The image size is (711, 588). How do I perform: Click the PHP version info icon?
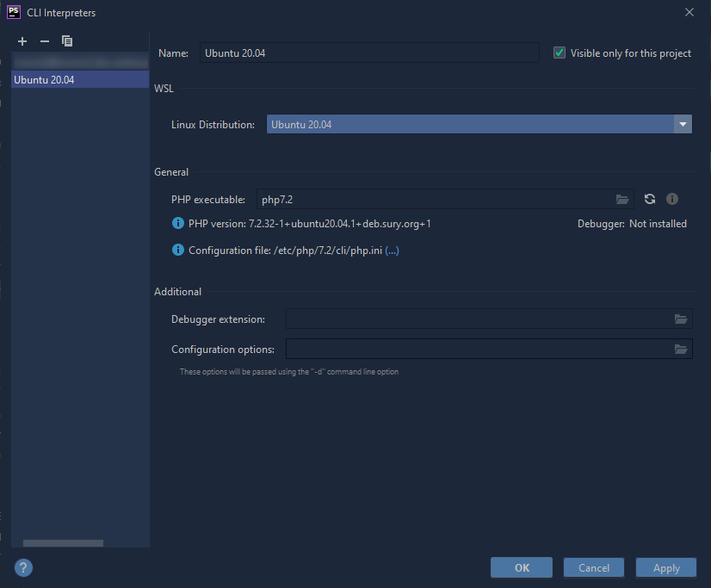tap(178, 224)
